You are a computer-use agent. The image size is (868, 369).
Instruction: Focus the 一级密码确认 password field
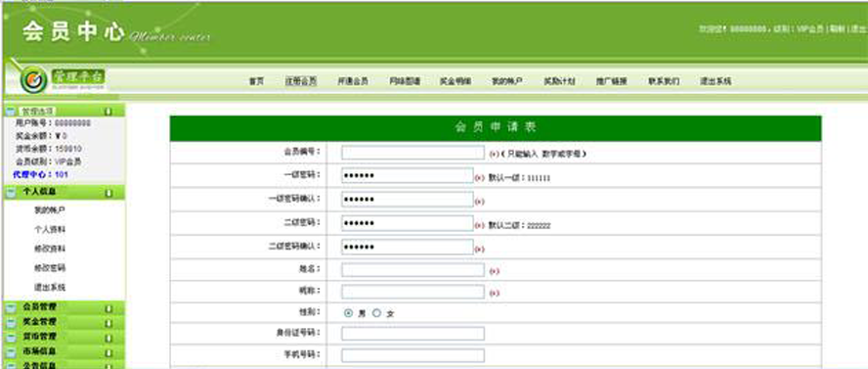(x=408, y=200)
